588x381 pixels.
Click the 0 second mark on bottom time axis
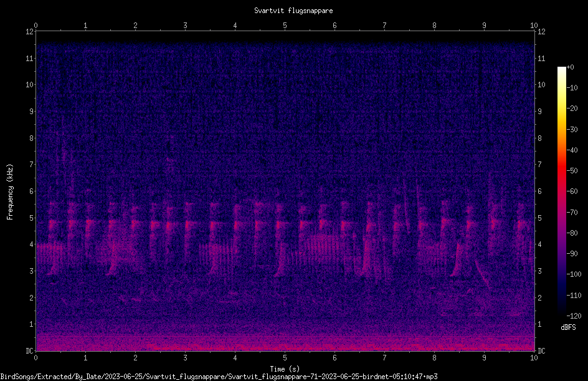pyautogui.click(x=36, y=358)
